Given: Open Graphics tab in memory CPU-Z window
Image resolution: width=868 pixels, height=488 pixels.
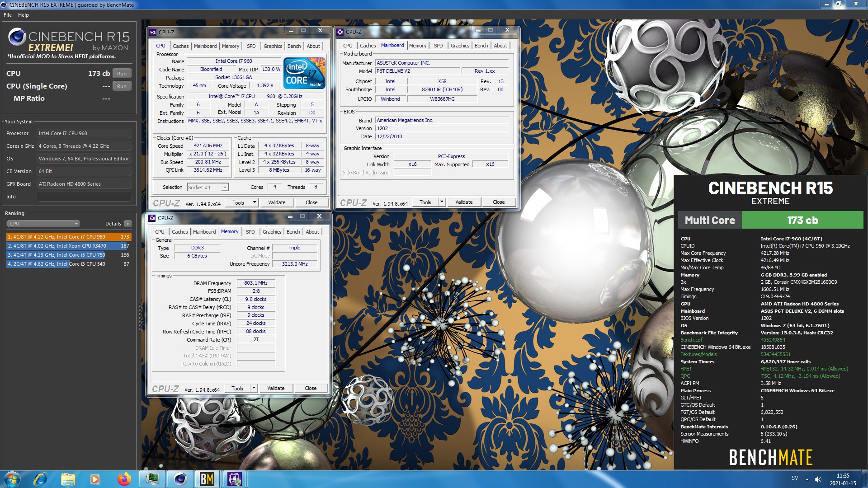Looking at the screenshot, I should click(272, 232).
